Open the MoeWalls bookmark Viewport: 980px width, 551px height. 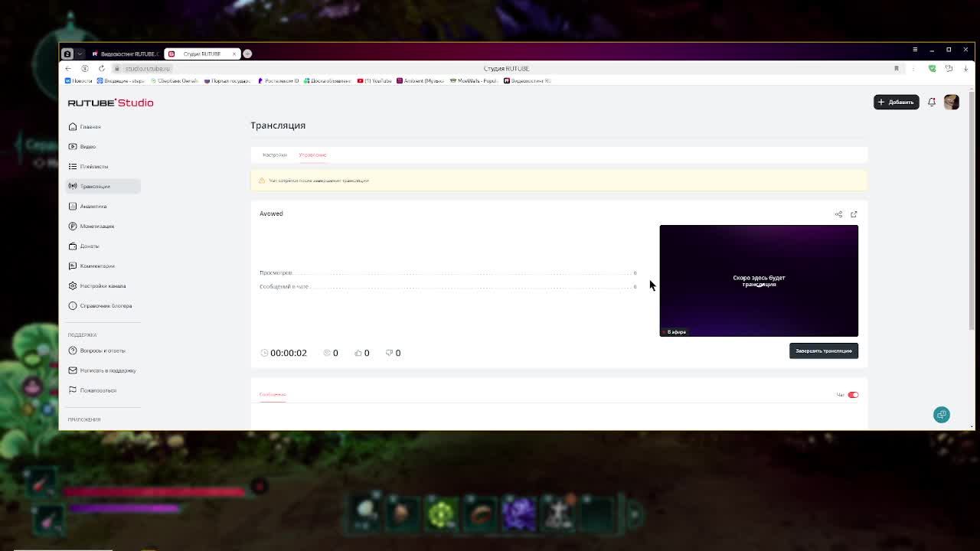tap(474, 80)
